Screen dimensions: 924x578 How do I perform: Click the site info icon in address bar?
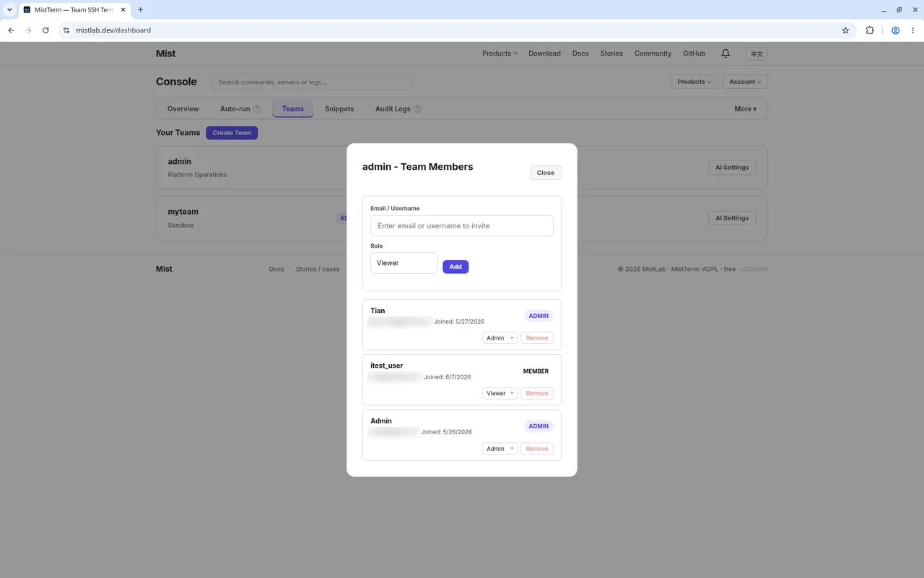66,30
